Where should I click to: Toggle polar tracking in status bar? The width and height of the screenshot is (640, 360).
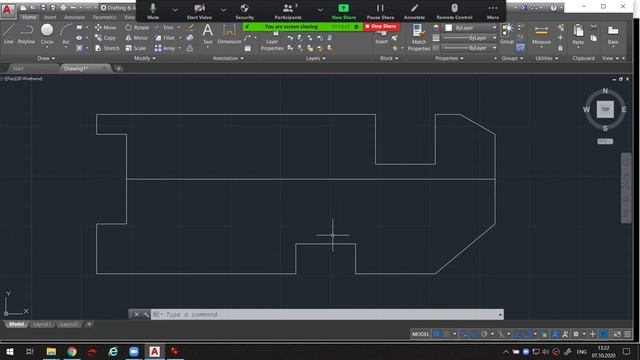pos(484,334)
